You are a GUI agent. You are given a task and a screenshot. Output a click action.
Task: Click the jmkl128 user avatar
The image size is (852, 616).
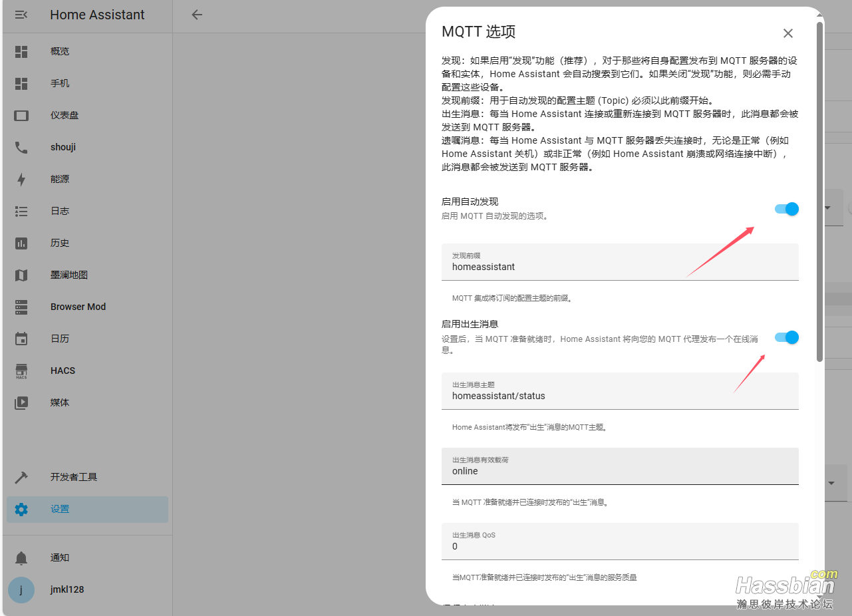(x=21, y=589)
